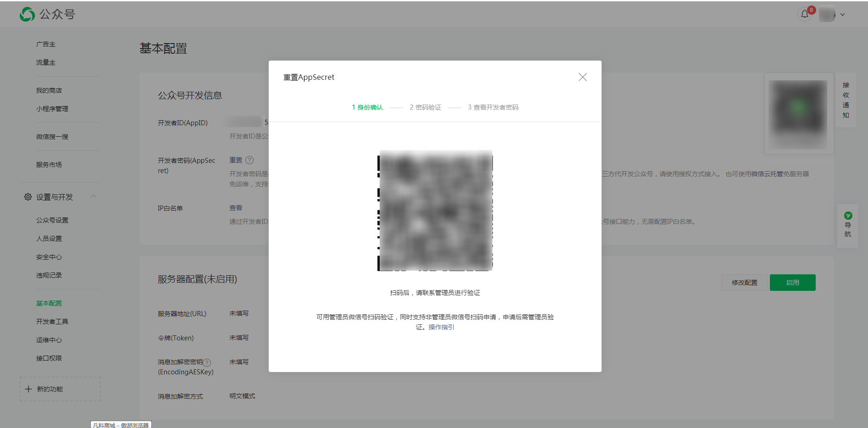868x428 pixels.
Task: Open the notification bell icon
Action: click(x=805, y=14)
